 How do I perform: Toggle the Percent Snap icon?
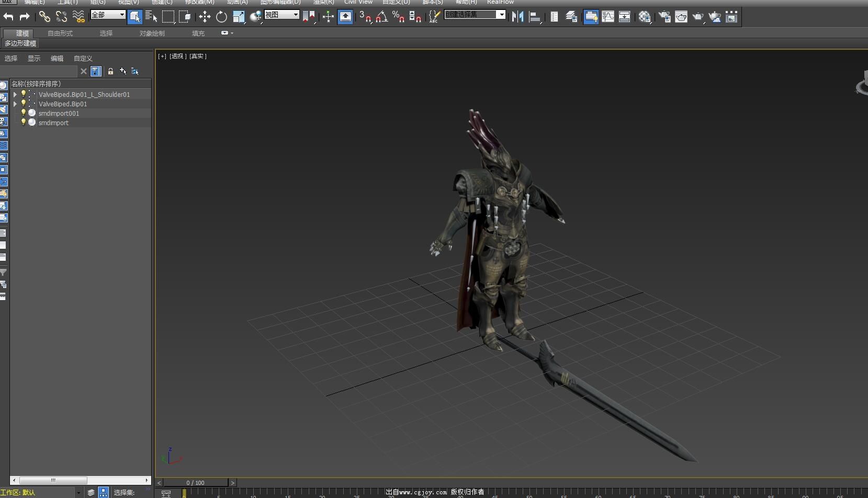point(399,17)
